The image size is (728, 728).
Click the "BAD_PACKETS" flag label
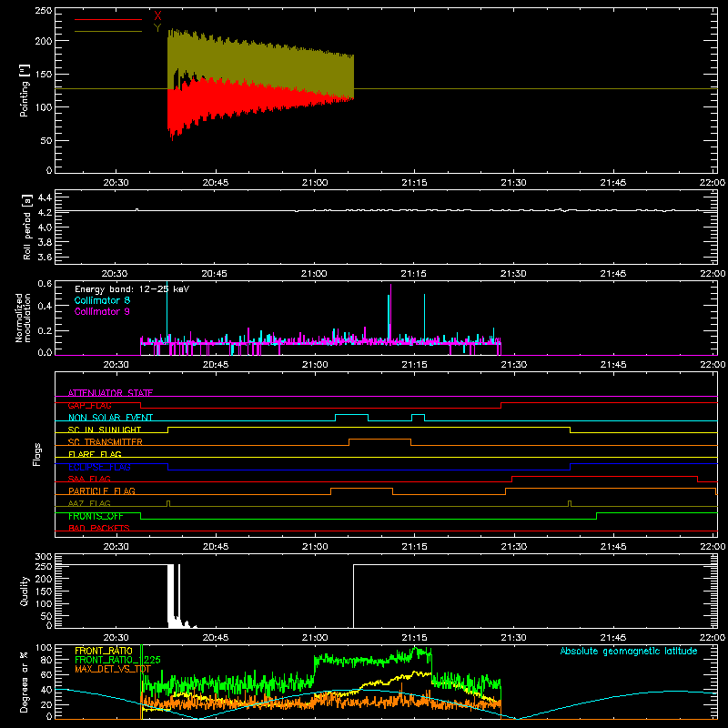coord(99,528)
